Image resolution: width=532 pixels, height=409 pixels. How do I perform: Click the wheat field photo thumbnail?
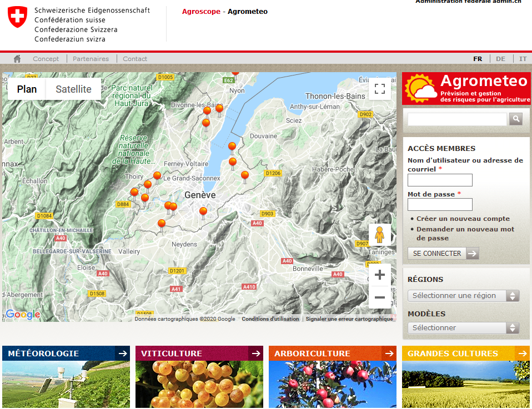click(x=466, y=384)
